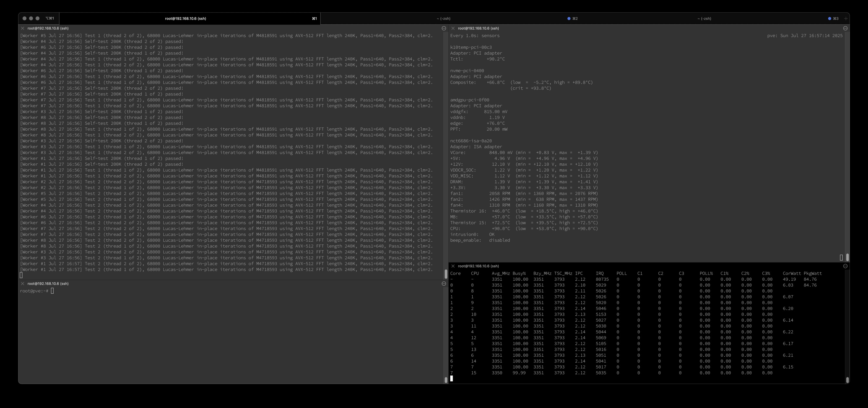Click the CorWatt total '49.19' value
This screenshot has height=408, width=868.
(789, 279)
